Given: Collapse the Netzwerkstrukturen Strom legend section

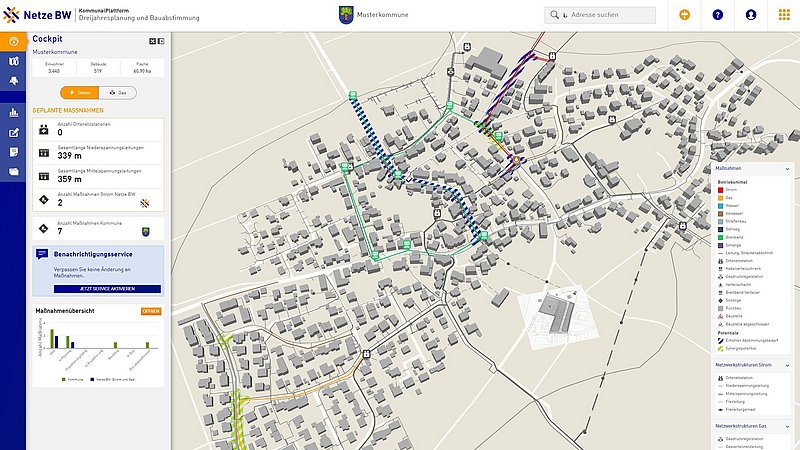Looking at the screenshot, I should coord(786,366).
